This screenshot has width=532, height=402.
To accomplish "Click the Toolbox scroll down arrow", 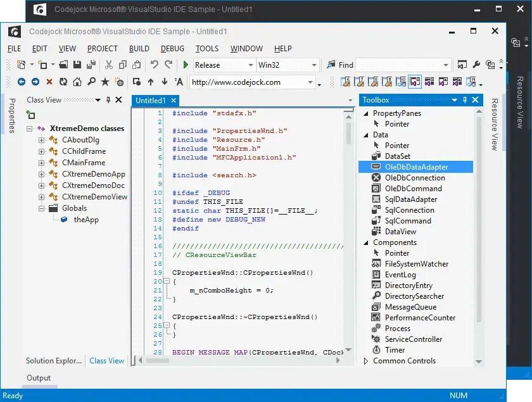I will click(x=479, y=361).
